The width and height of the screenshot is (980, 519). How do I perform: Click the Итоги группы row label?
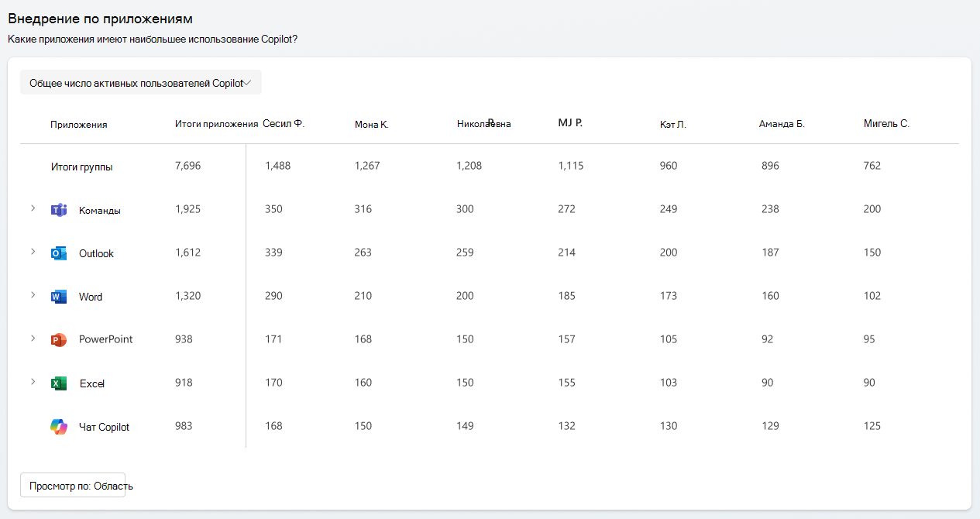coord(82,167)
